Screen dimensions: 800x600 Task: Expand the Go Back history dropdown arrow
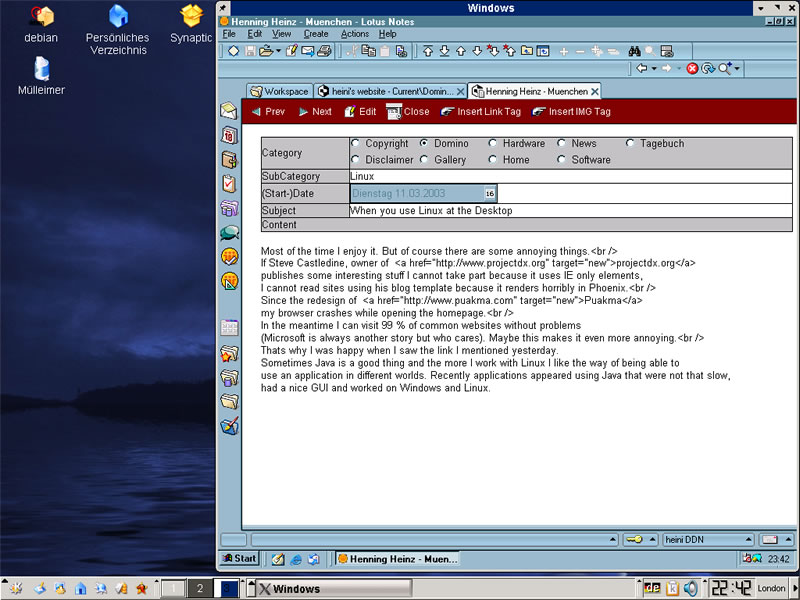pos(654,68)
